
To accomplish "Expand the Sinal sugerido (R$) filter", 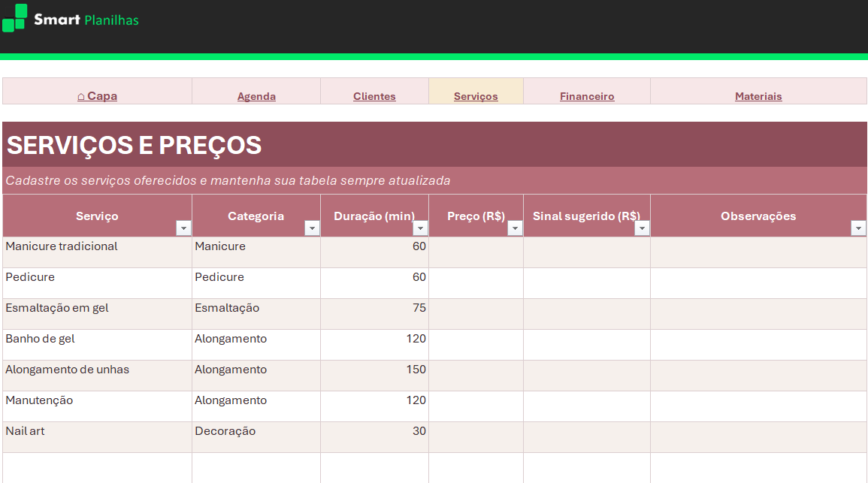I will pyautogui.click(x=642, y=228).
